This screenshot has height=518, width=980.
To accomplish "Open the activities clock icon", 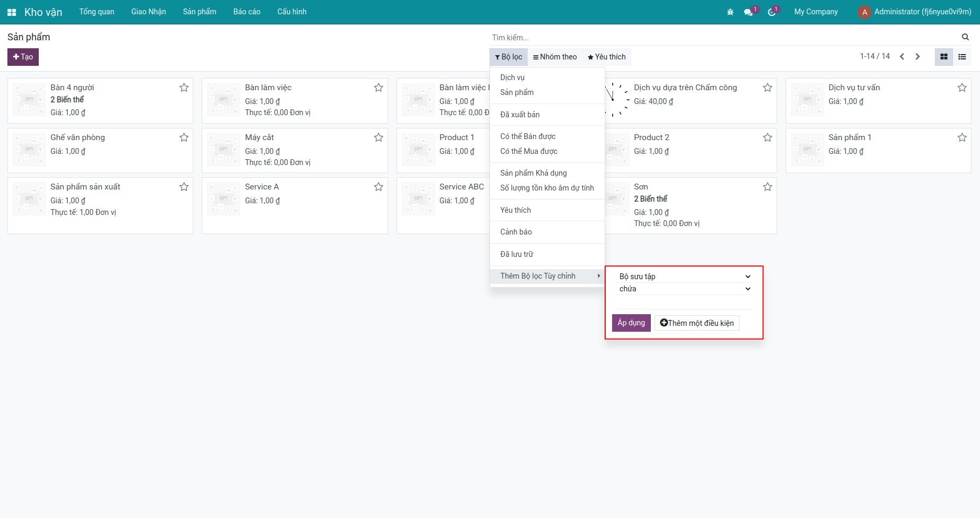I will [771, 12].
